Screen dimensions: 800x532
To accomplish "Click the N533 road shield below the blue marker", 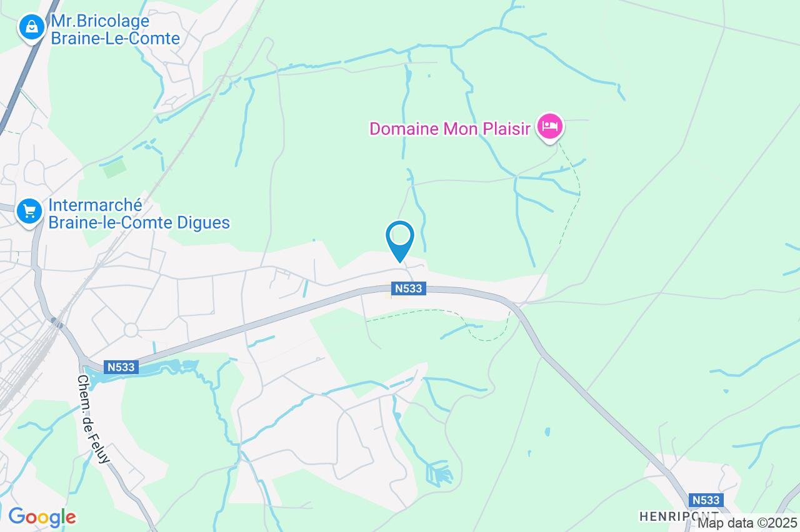I will coord(409,288).
